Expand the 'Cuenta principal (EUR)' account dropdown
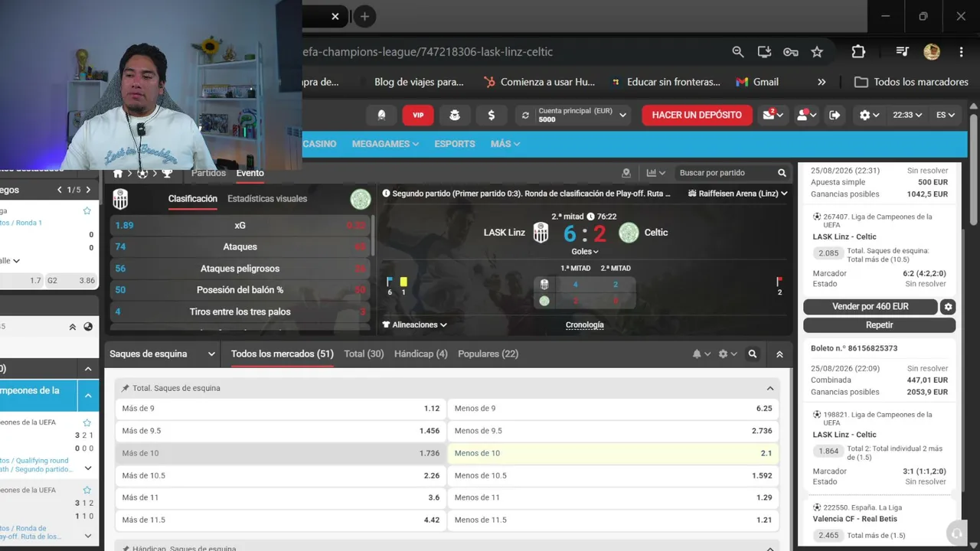This screenshot has height=551, width=980. coord(622,116)
